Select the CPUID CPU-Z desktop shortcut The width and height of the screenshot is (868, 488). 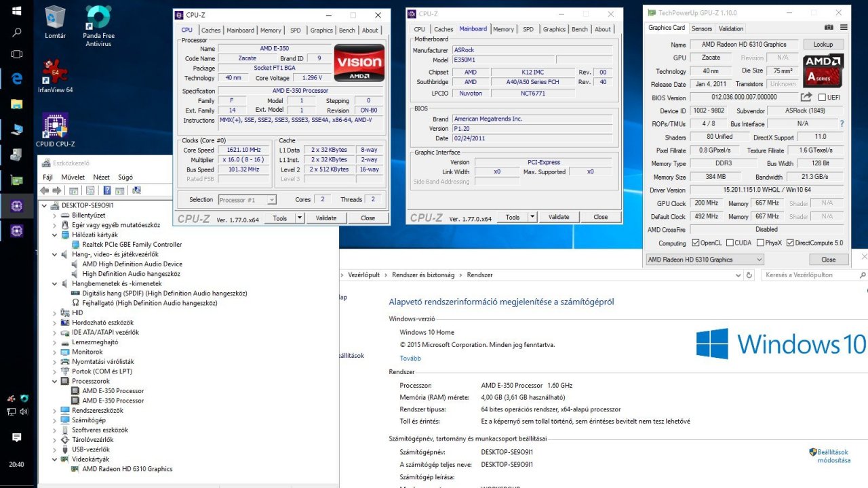click(x=55, y=131)
